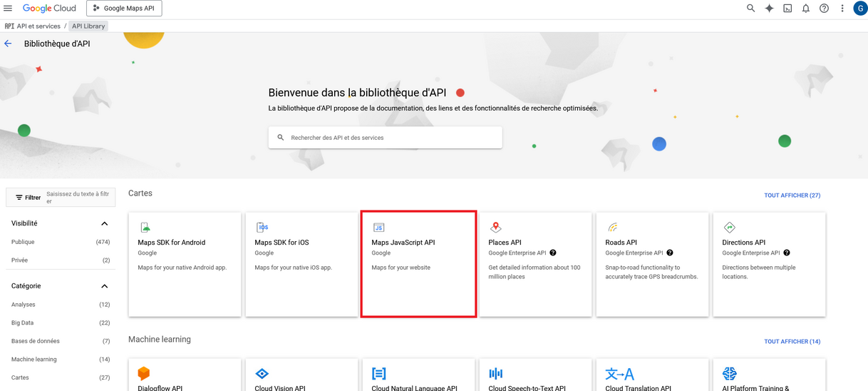Click TOUT AFFICHER (14) for Machine learning
The height and width of the screenshot is (391, 868).
(792, 342)
